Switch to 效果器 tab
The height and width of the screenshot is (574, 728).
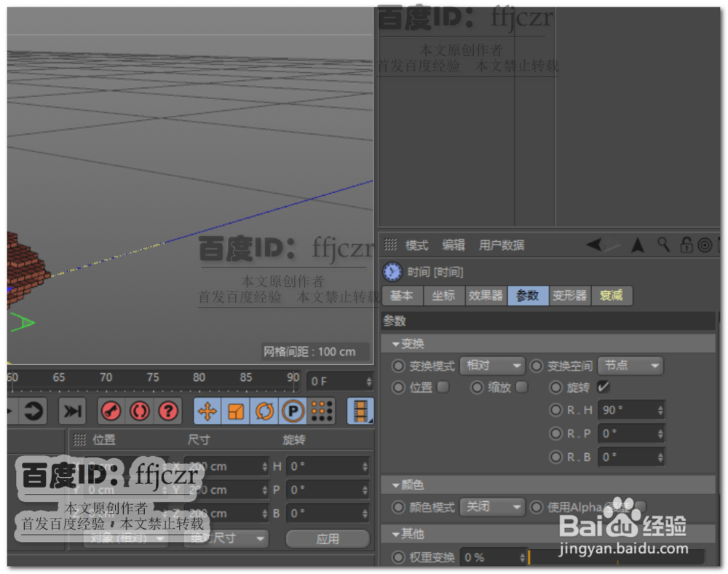coord(486,296)
